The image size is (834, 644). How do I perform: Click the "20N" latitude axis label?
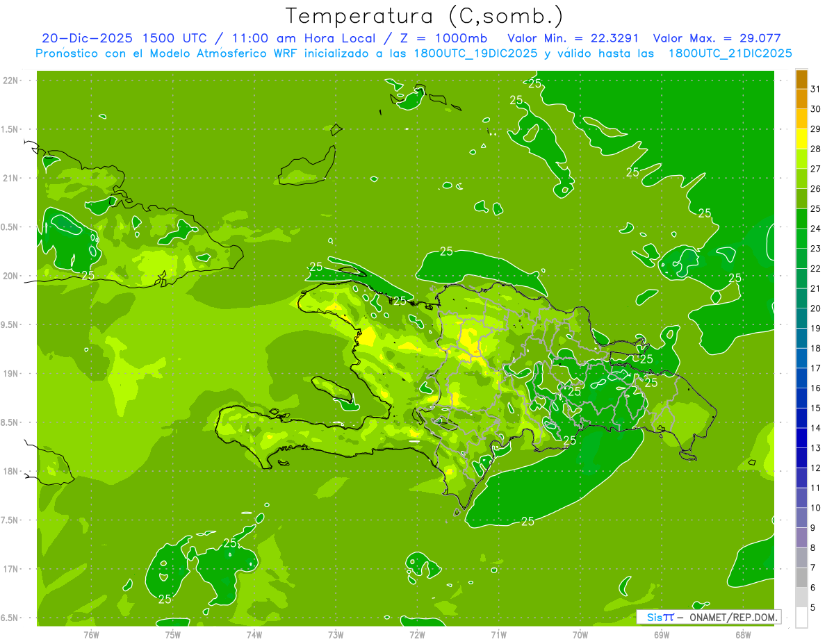(x=12, y=276)
